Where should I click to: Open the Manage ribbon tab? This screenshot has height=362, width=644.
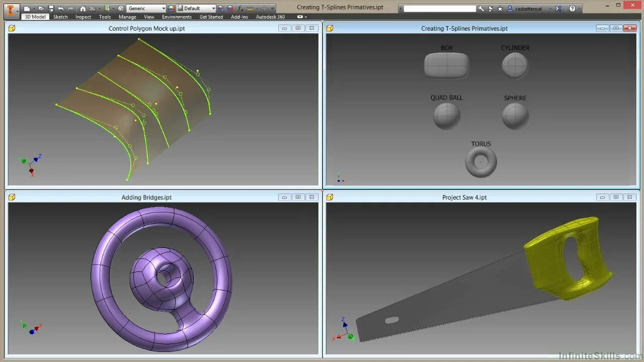(x=127, y=17)
